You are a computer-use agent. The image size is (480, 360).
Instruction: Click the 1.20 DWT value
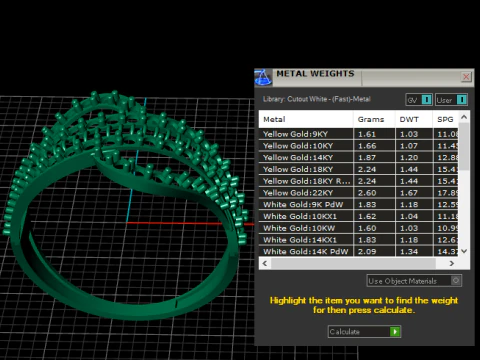(409, 158)
